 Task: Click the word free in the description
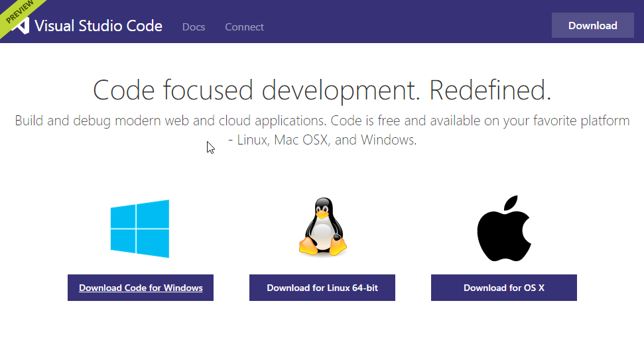pos(389,121)
